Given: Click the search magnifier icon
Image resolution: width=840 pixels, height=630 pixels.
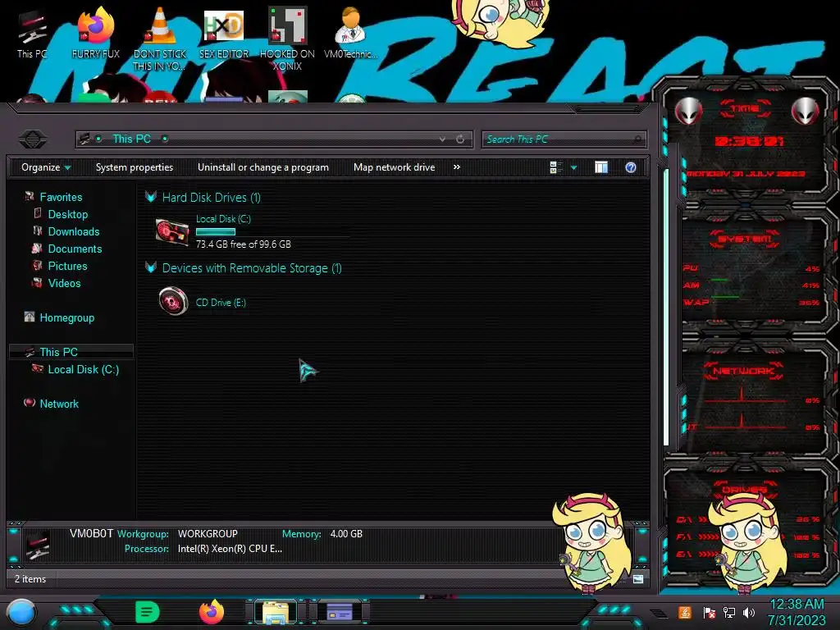Looking at the screenshot, I should pos(637,139).
